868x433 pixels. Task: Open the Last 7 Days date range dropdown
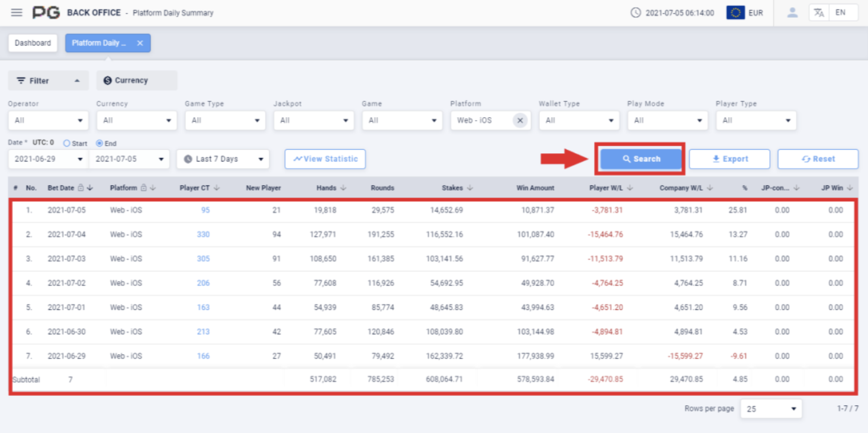[x=223, y=159]
